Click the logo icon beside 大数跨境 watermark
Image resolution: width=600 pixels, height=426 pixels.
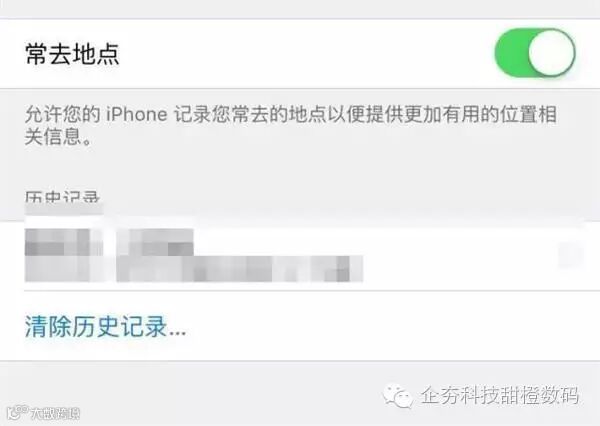(18, 412)
